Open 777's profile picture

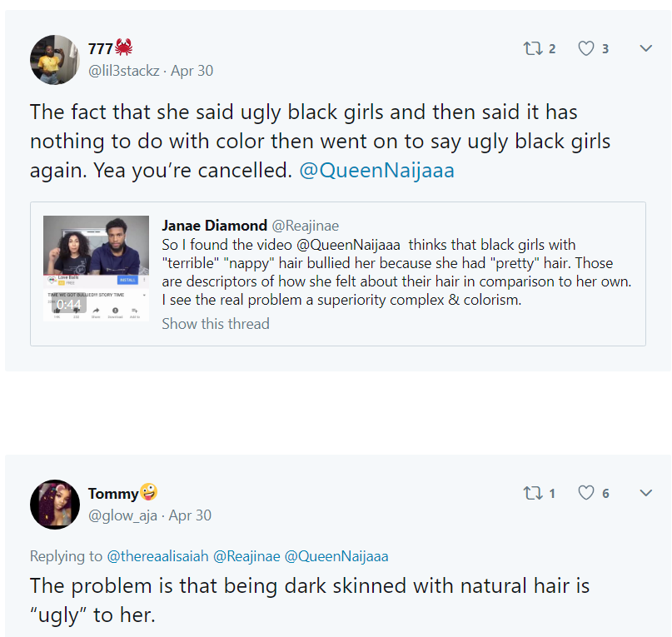coord(55,60)
